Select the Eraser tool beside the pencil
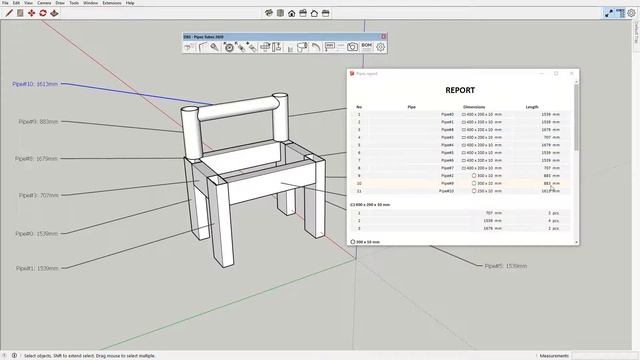The image size is (640, 360). (x=20, y=13)
